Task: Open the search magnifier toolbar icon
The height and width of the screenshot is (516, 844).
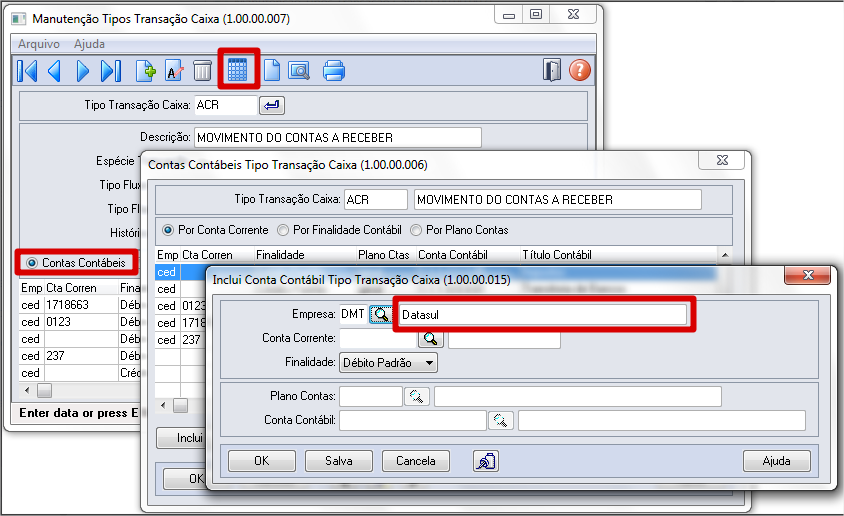Action: 299,71
